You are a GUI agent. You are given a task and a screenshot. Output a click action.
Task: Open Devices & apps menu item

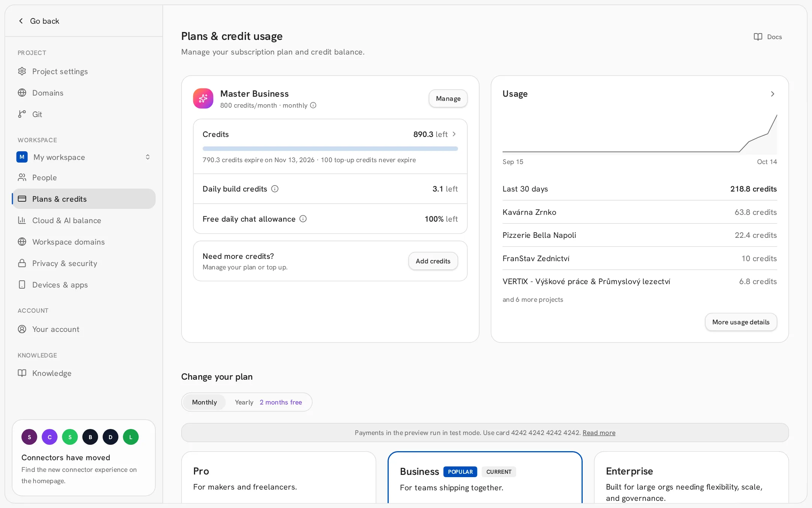pos(83,284)
